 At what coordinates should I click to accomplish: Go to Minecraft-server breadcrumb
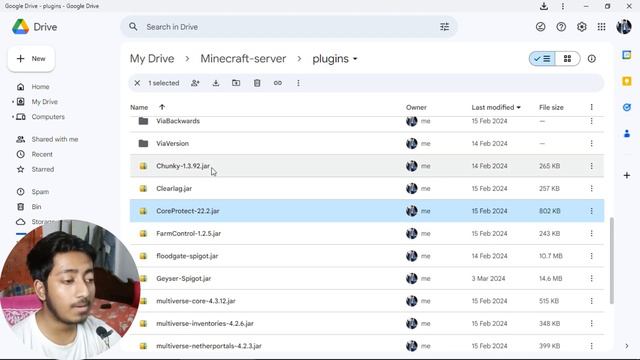click(x=243, y=59)
